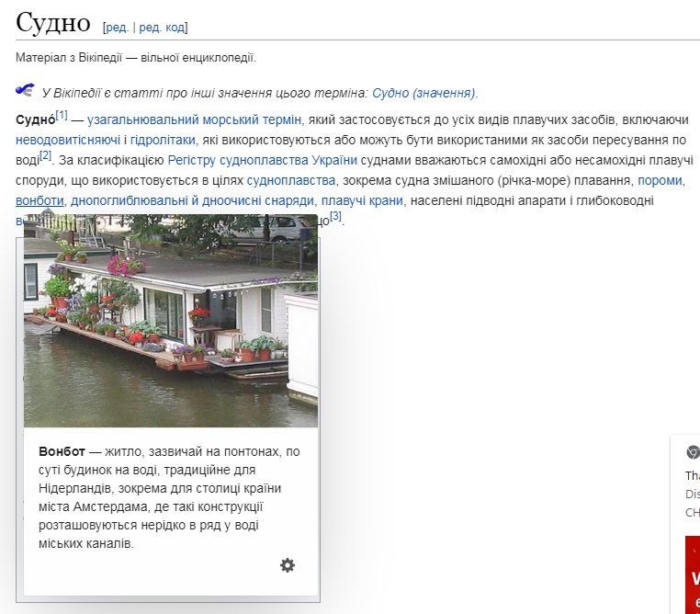Open the 'неводовитісняючі' article link
The width and height of the screenshot is (700, 614).
tap(68, 140)
